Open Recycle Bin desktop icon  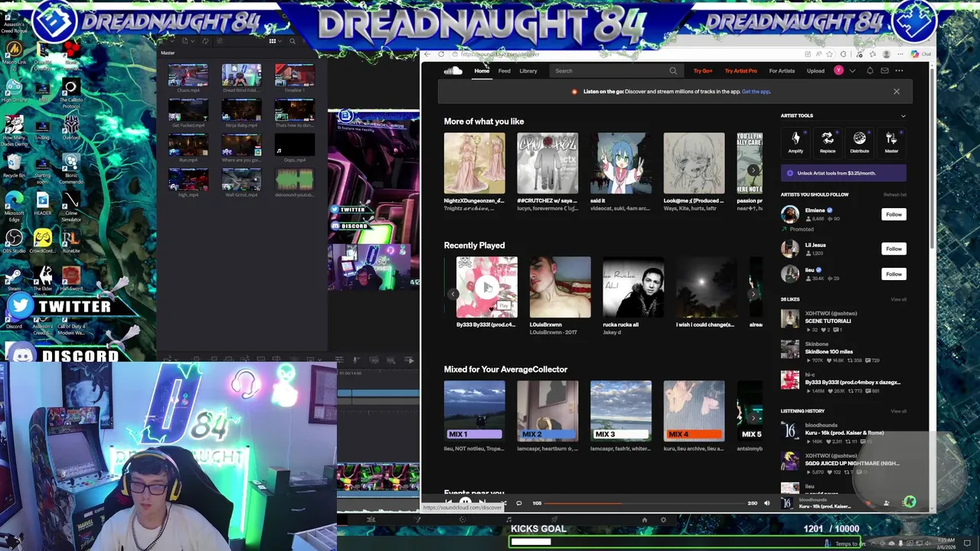(14, 165)
